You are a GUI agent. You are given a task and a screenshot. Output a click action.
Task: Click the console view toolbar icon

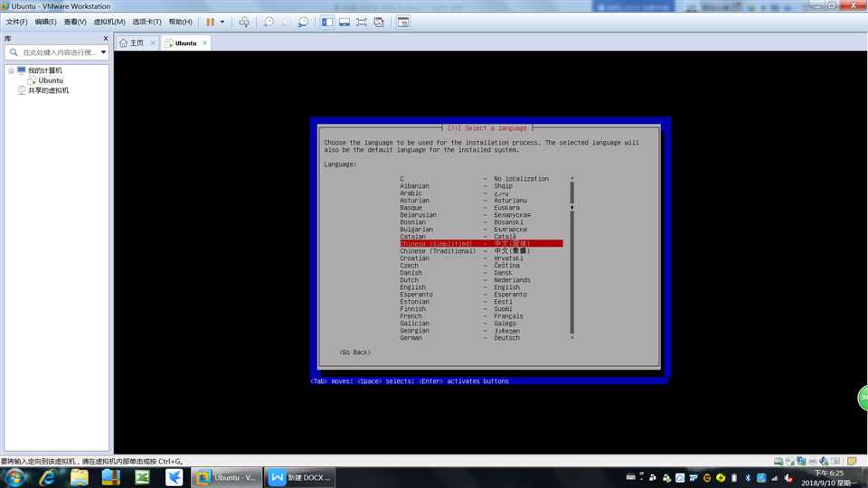click(403, 22)
